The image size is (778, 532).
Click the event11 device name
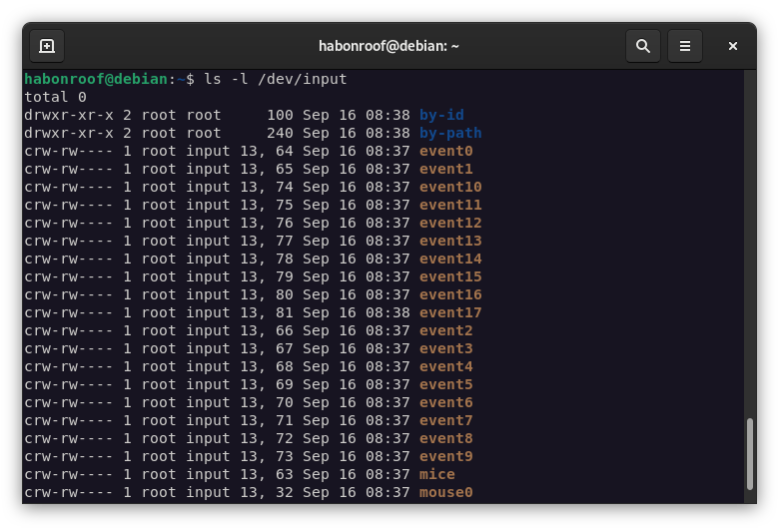(x=450, y=205)
